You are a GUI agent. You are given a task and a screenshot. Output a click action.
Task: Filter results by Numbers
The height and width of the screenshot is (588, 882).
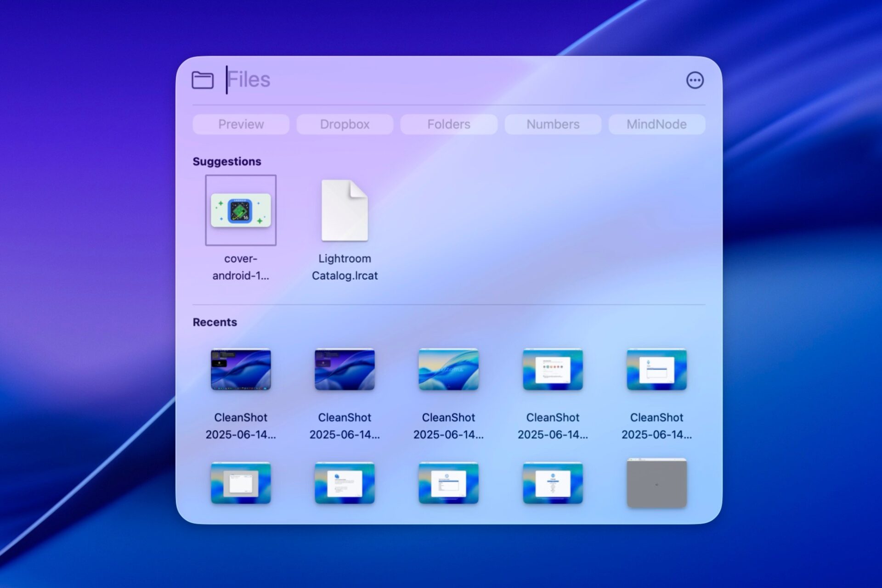tap(553, 124)
